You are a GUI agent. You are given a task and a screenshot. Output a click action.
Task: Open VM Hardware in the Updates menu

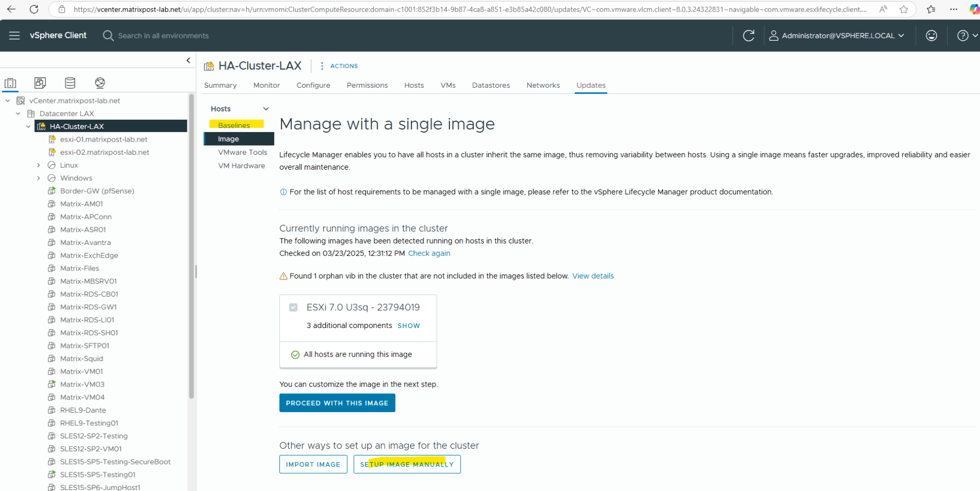[241, 166]
